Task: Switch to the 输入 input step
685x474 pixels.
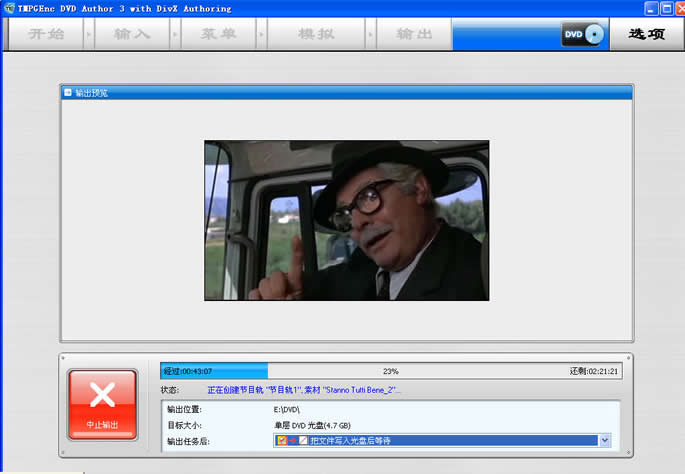Action: 132,34
